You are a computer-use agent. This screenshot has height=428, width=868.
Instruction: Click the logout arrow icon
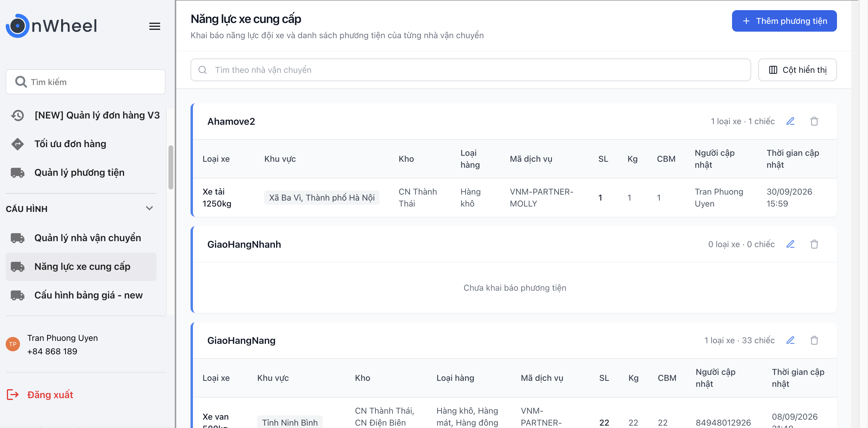(x=13, y=394)
